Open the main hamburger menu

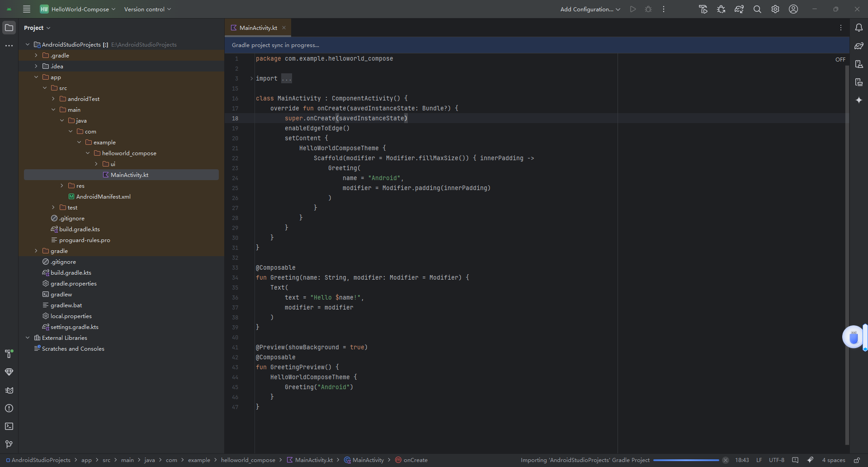[x=27, y=9]
